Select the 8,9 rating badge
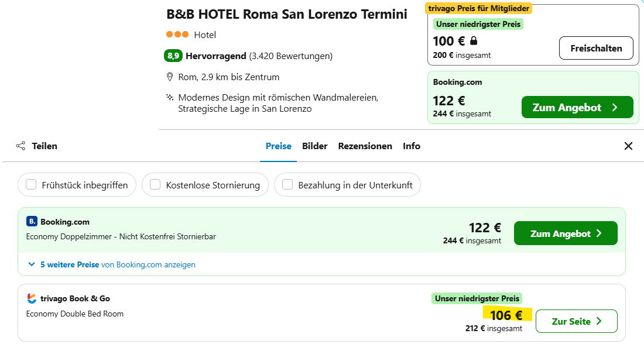644x344 pixels. 174,56
